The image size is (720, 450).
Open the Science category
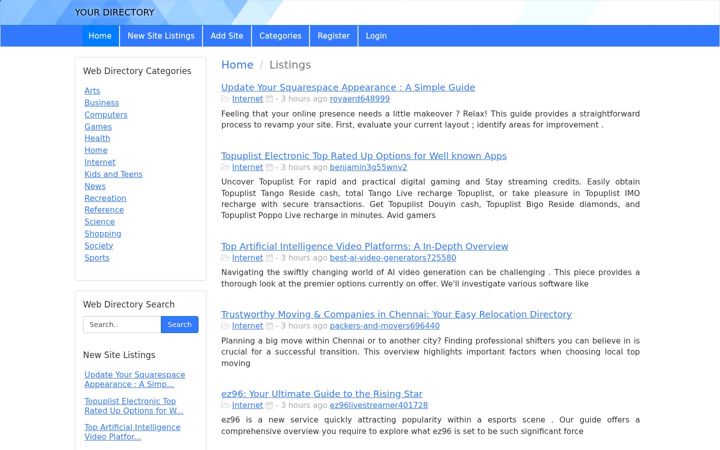[x=100, y=222]
